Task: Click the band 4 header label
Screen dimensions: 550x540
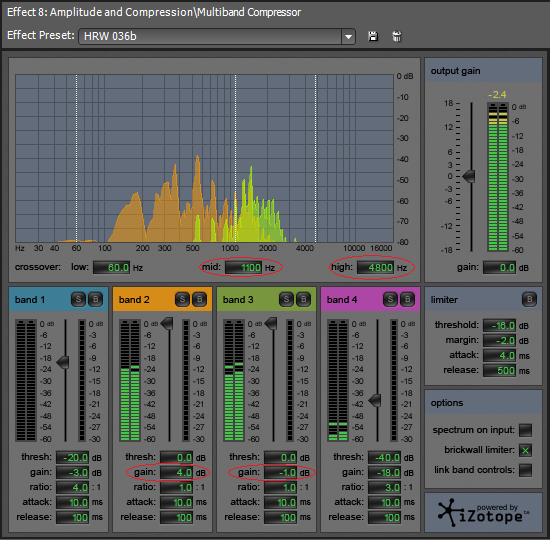Action: point(342,300)
